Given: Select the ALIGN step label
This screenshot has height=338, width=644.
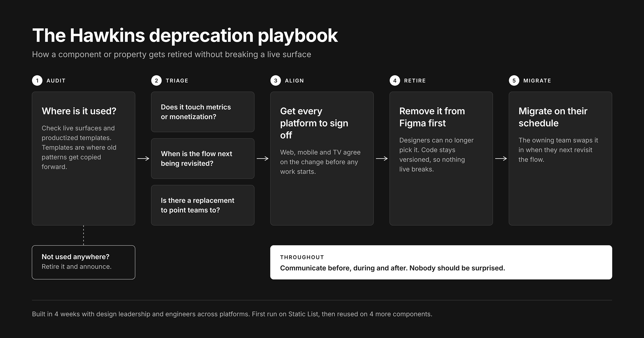Looking at the screenshot, I should point(294,81).
